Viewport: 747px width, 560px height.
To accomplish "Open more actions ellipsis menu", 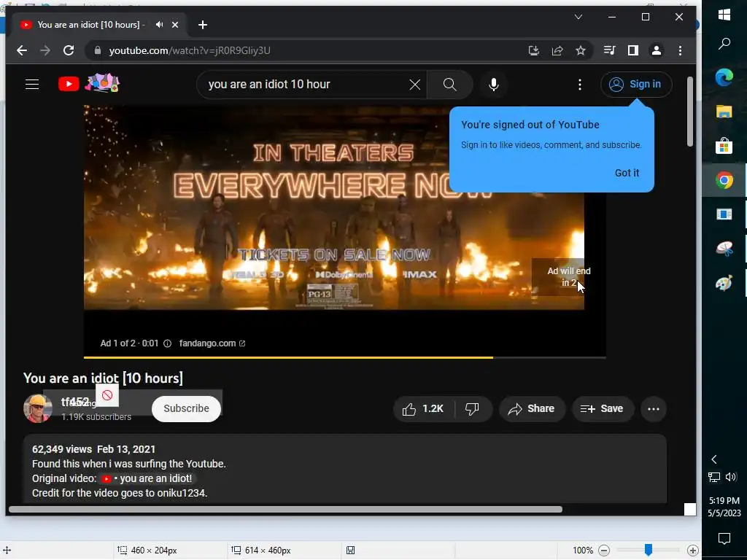I will [653, 408].
